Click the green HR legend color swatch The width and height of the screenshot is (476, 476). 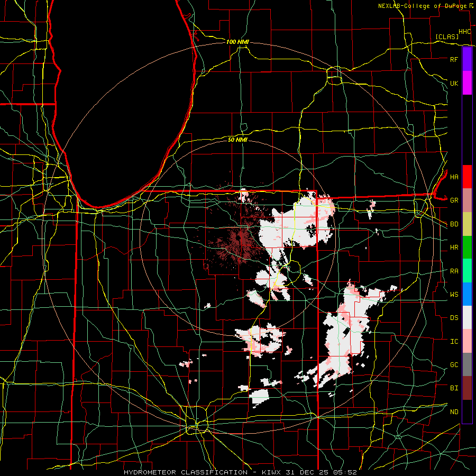[467, 247]
